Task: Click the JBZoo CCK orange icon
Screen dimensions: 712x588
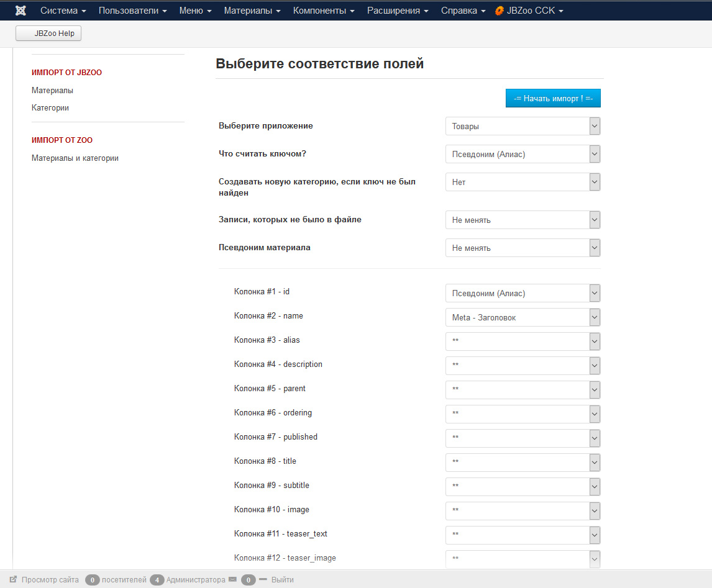Action: (499, 11)
